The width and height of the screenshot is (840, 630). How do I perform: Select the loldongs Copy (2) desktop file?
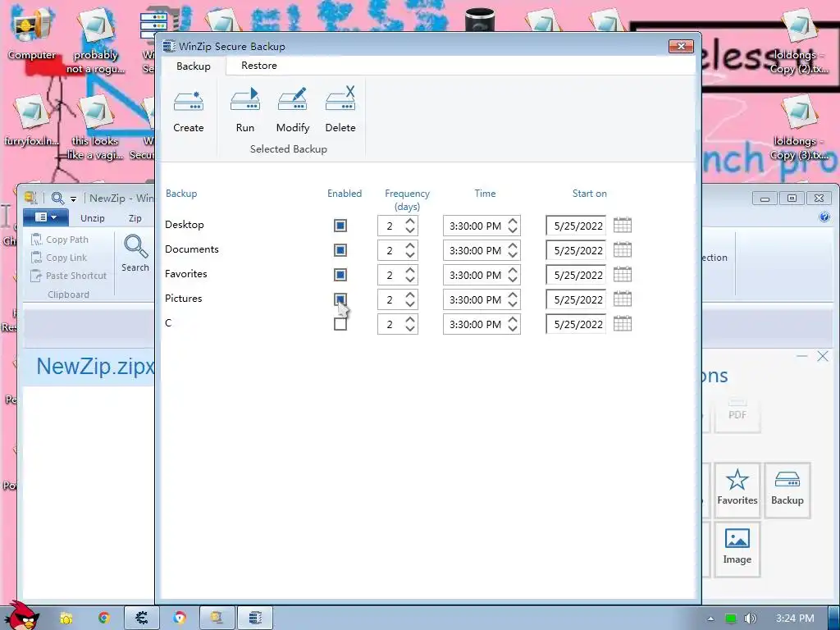coord(799,43)
